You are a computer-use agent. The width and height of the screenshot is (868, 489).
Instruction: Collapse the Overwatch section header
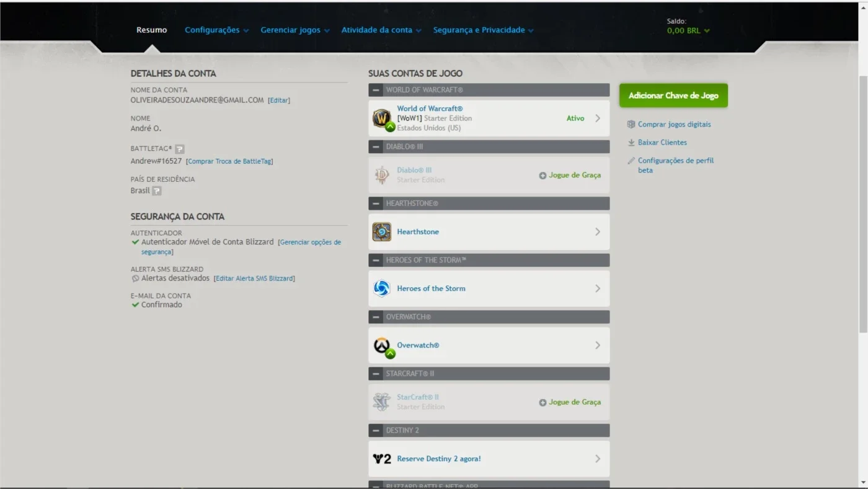click(x=376, y=317)
